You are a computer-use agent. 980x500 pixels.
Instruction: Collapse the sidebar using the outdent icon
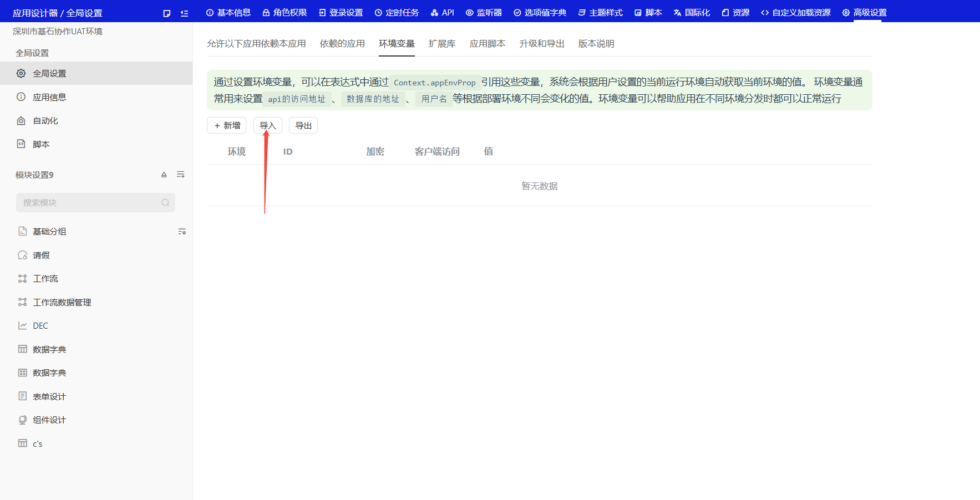tap(185, 13)
